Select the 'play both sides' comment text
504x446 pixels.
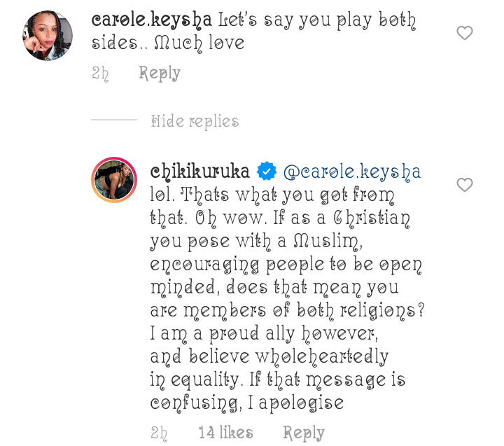[x=253, y=32]
